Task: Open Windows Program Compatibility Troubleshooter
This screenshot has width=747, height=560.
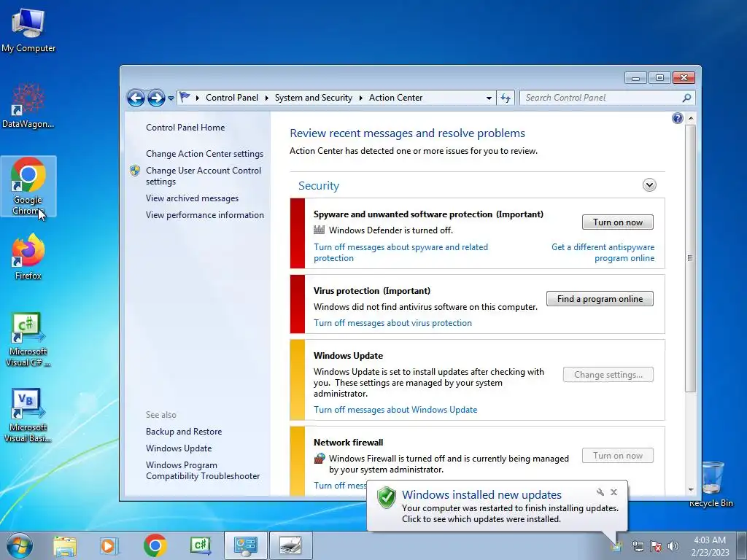Action: click(203, 470)
